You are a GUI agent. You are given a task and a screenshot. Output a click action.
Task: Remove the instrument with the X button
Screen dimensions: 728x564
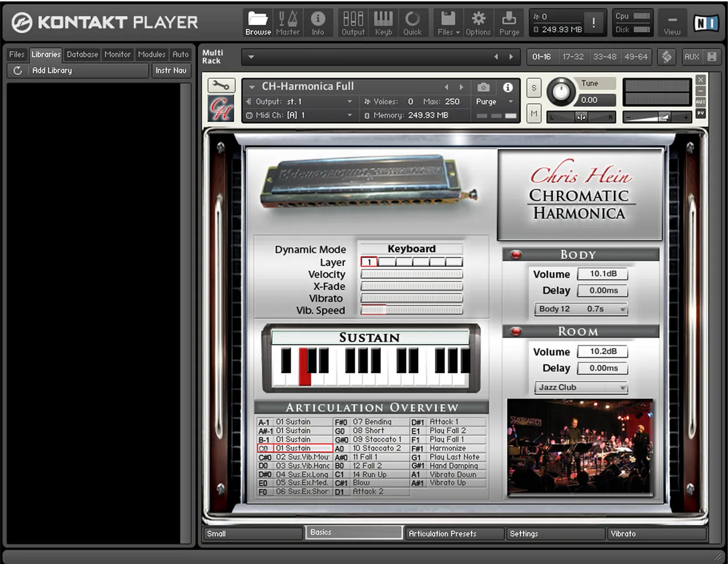point(701,79)
